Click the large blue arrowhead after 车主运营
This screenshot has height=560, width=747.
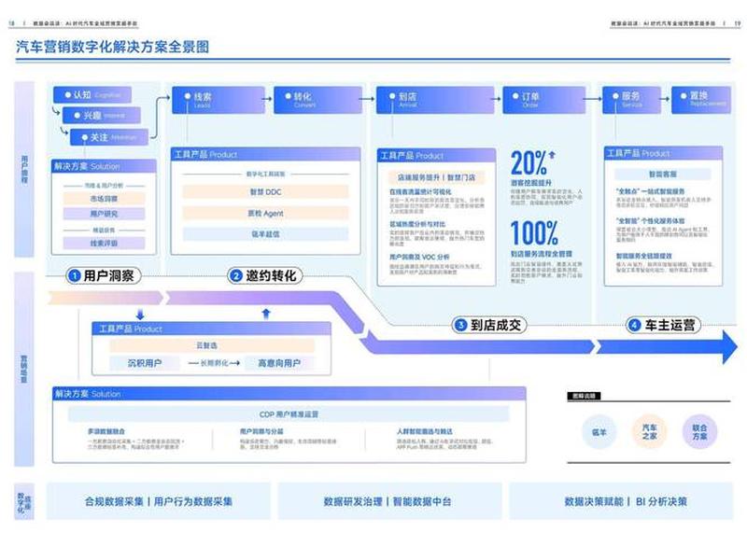(x=729, y=347)
